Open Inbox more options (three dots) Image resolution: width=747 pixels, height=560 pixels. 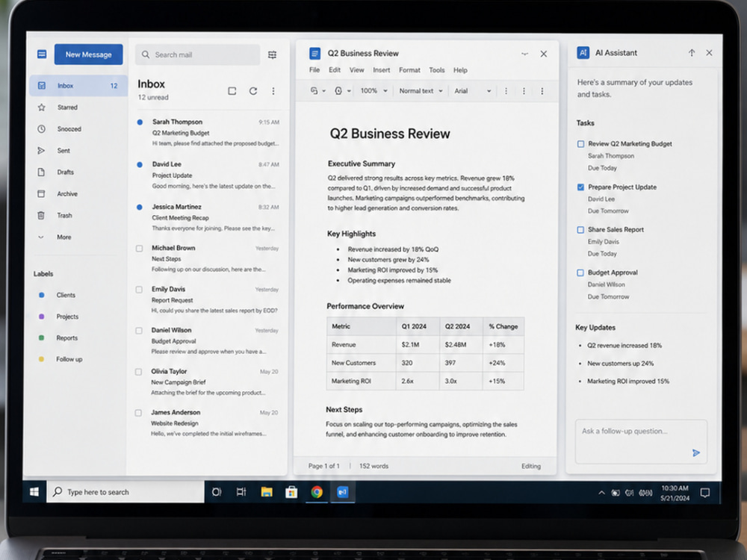pyautogui.click(x=273, y=91)
